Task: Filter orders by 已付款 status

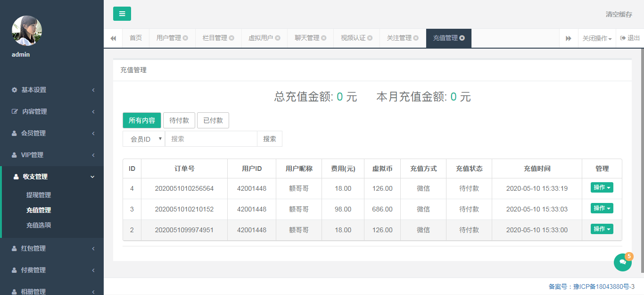Action: 213,120
